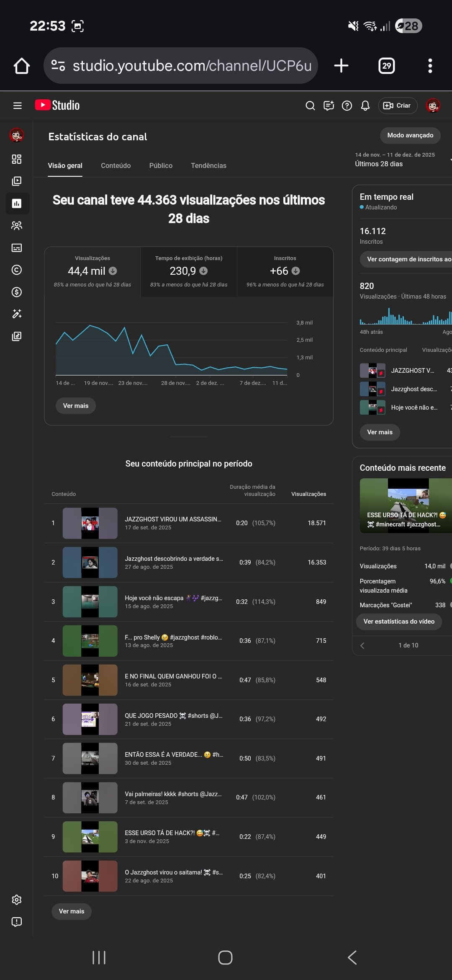The height and width of the screenshot is (980, 452).
Task: Open the help question mark icon
Action: click(x=347, y=106)
